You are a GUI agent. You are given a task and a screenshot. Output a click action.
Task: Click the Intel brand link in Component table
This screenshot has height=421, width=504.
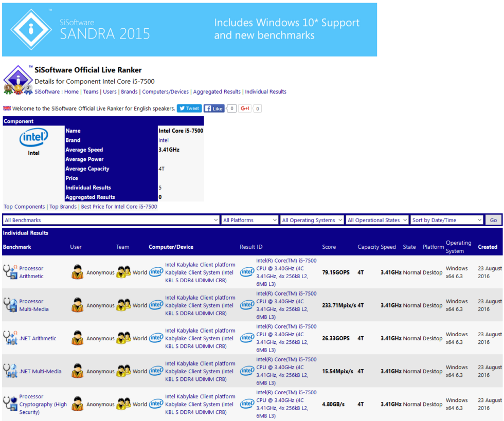click(x=164, y=140)
